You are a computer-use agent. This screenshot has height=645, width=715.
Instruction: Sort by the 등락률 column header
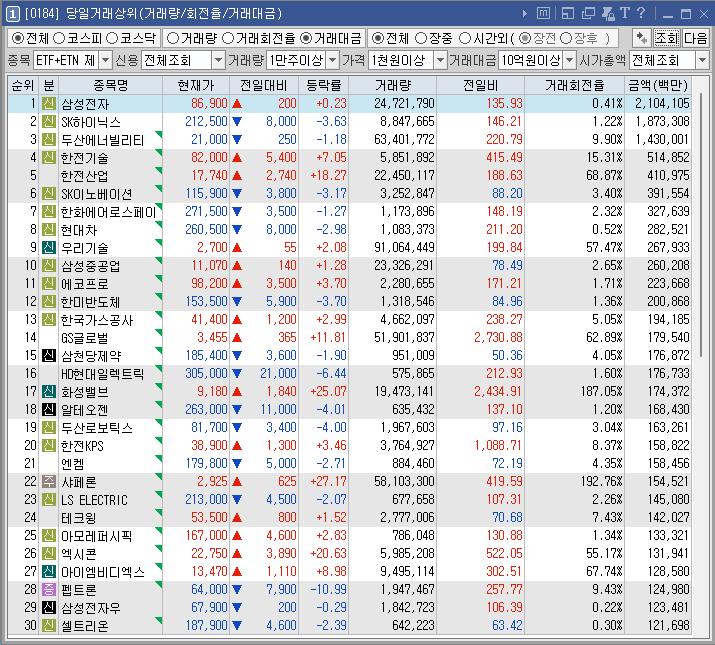(324, 85)
